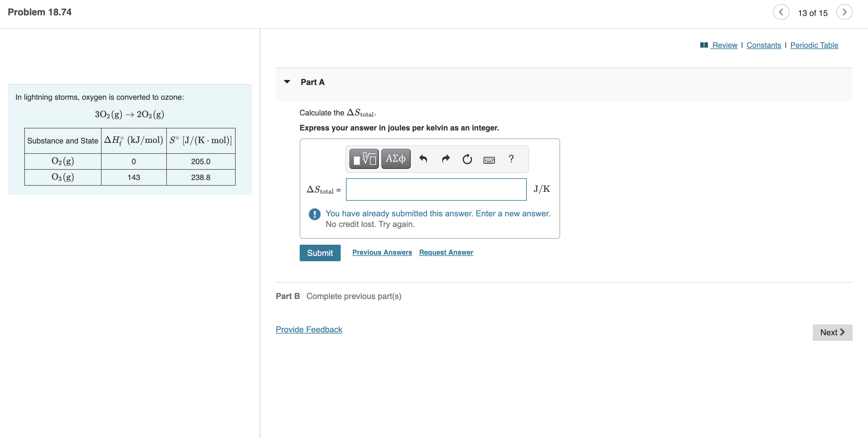Click the Part B heading
868x438 pixels.
coord(288,296)
